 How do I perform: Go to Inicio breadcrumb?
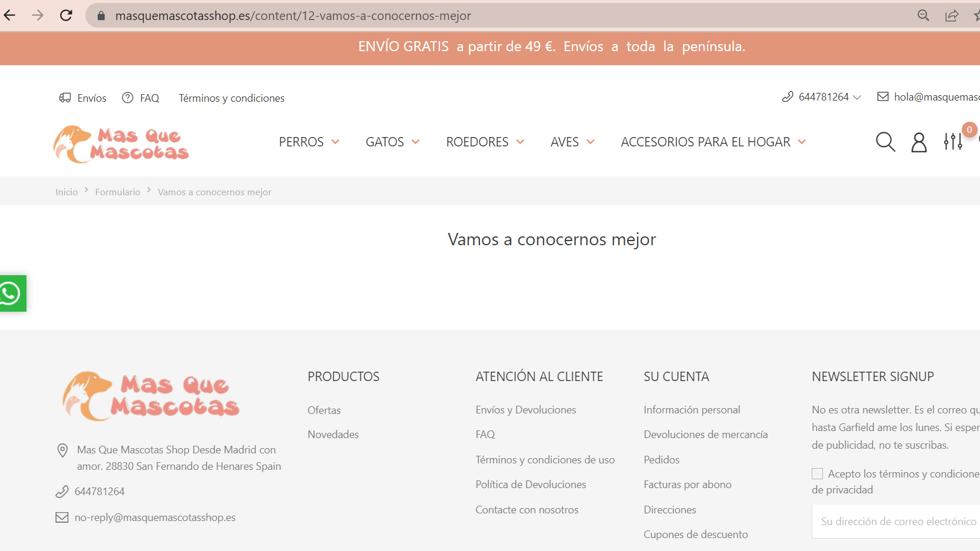click(x=66, y=192)
